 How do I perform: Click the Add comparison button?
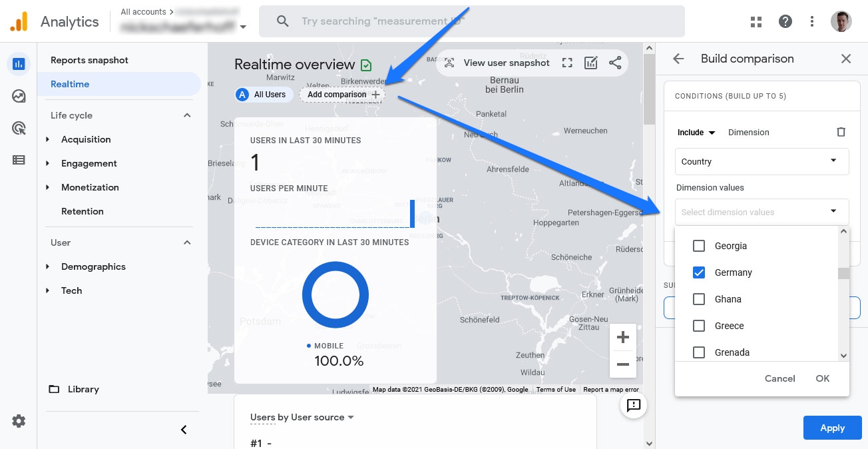click(x=342, y=95)
